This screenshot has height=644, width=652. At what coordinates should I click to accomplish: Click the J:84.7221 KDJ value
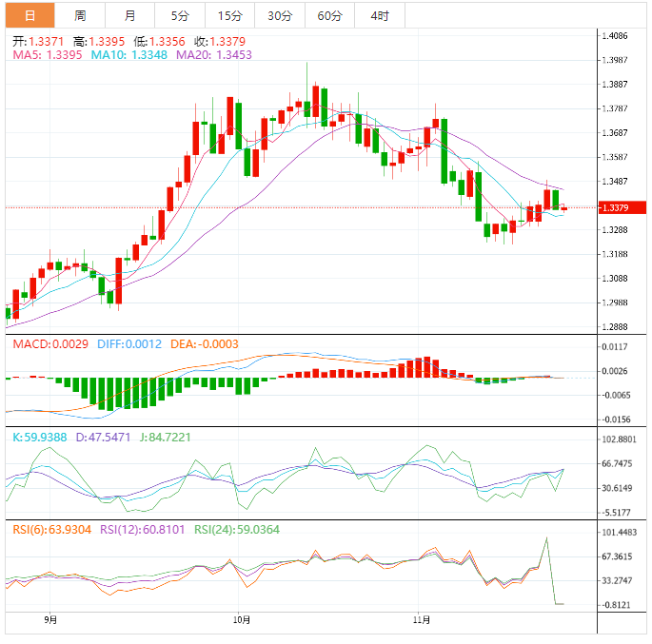[x=165, y=437]
